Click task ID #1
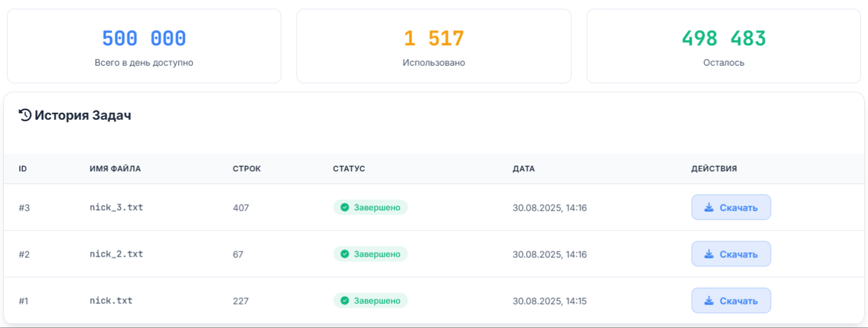 coord(24,301)
